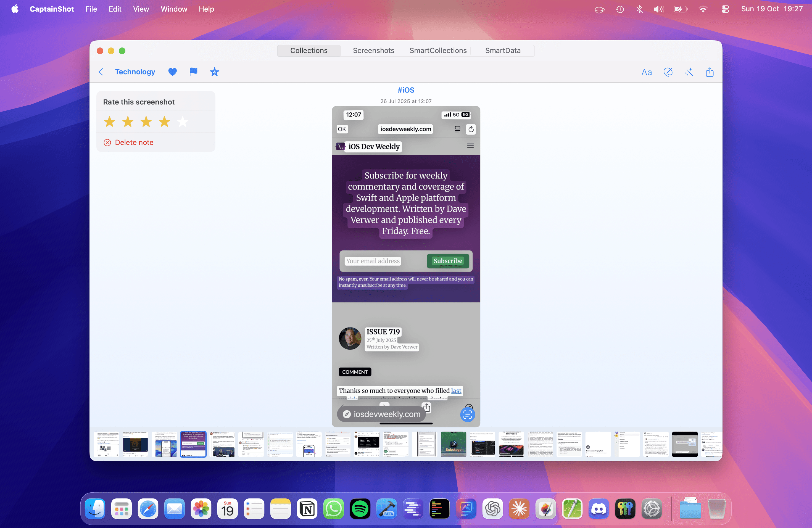Open the SmartData tab
The height and width of the screenshot is (528, 812).
point(503,51)
